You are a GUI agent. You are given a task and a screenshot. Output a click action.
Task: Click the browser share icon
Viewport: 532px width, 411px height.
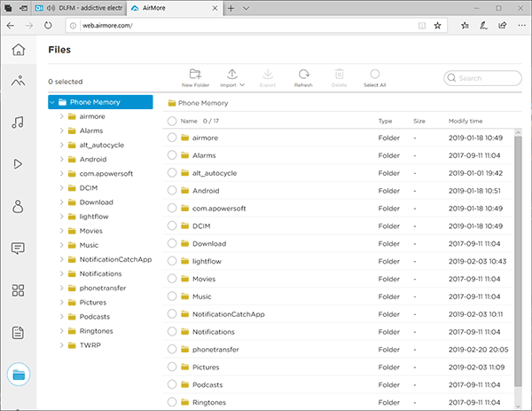[x=503, y=26]
